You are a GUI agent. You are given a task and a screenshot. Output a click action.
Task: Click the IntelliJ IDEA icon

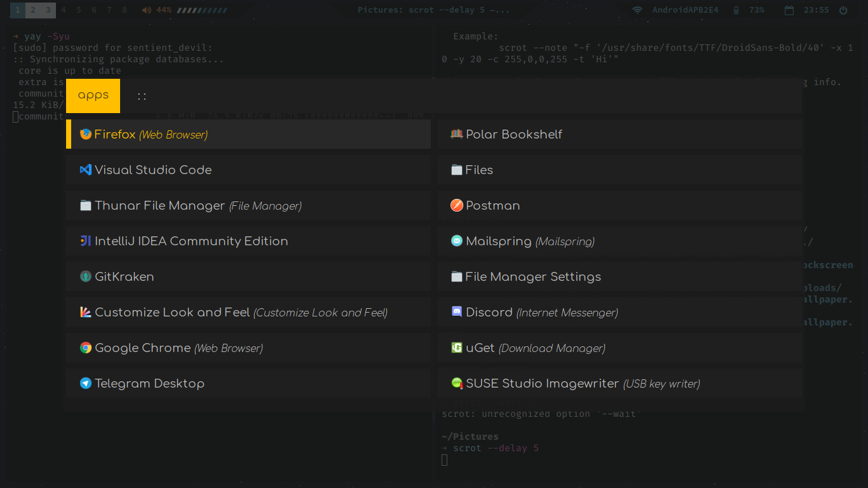(86, 241)
